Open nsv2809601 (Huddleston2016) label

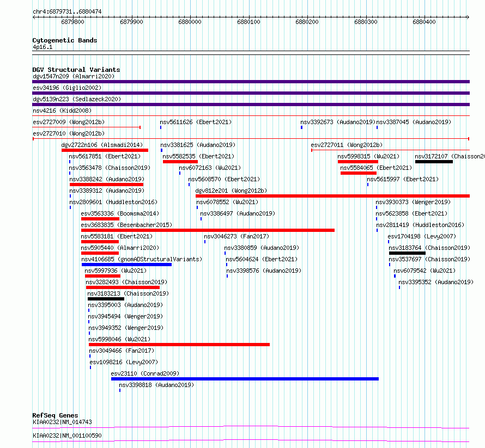click(113, 202)
